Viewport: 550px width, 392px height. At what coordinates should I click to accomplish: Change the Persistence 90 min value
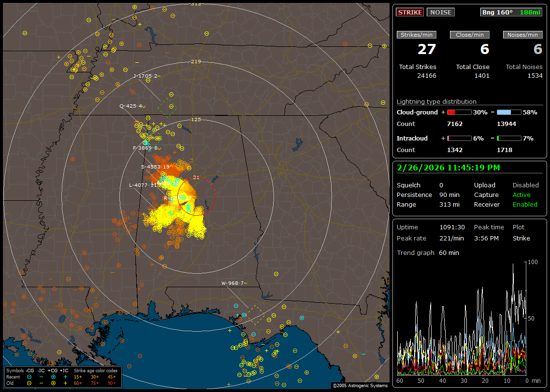pyautogui.click(x=450, y=195)
